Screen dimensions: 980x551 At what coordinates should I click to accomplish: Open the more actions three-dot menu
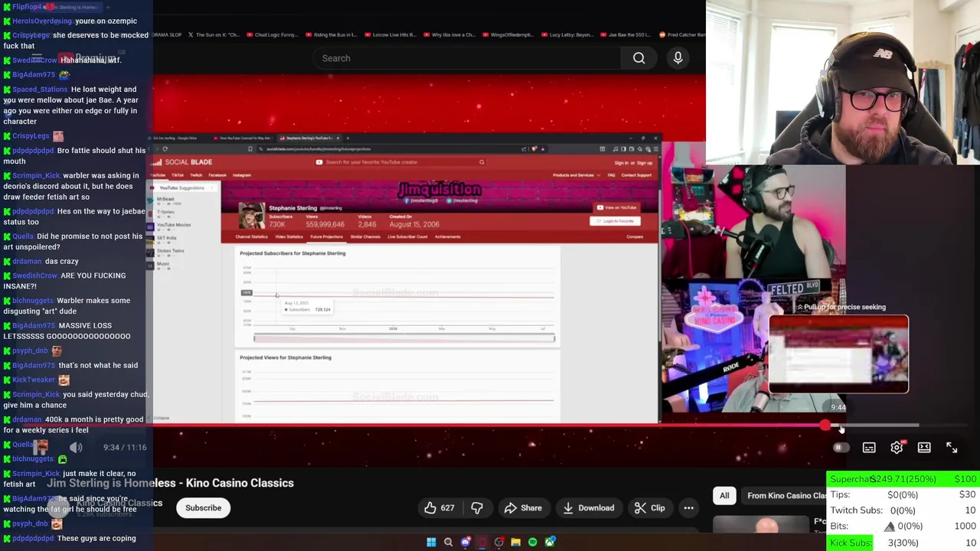(x=688, y=508)
